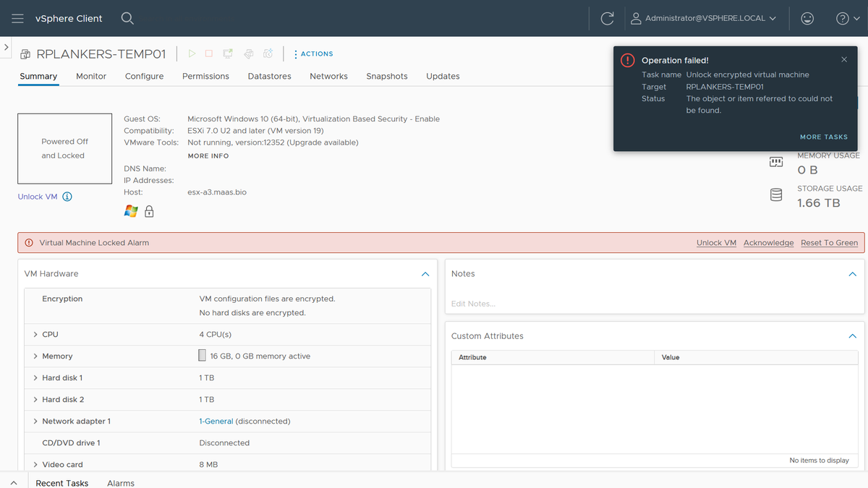Refresh the vSphere Client view
Screen dimensions: 868x488
tap(608, 18)
